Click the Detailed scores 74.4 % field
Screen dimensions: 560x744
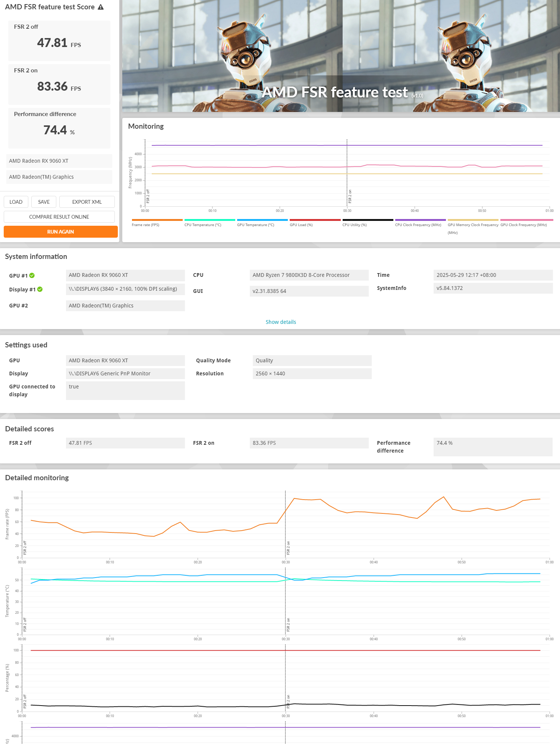tap(493, 447)
